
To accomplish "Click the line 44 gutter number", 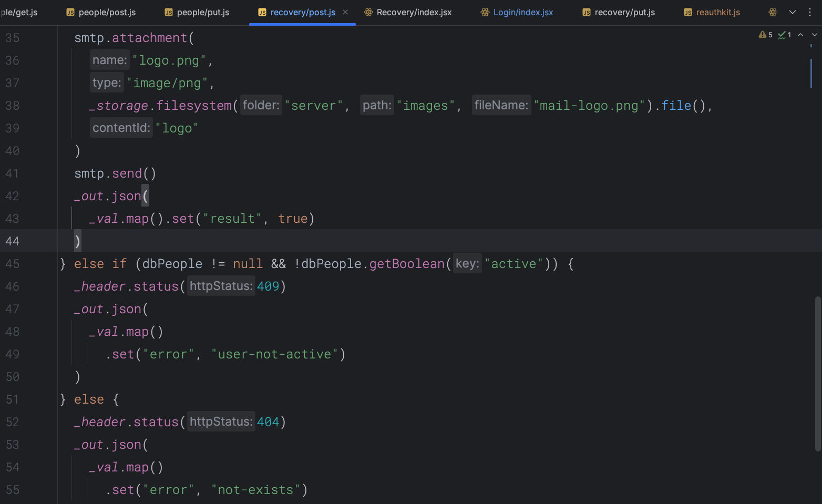I will click(x=13, y=241).
